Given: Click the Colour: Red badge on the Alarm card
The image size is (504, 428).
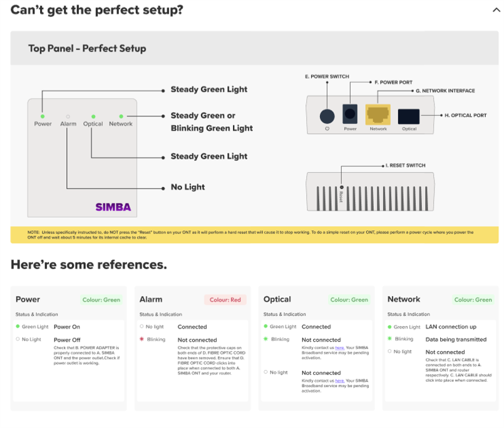Looking at the screenshot, I should tap(225, 300).
